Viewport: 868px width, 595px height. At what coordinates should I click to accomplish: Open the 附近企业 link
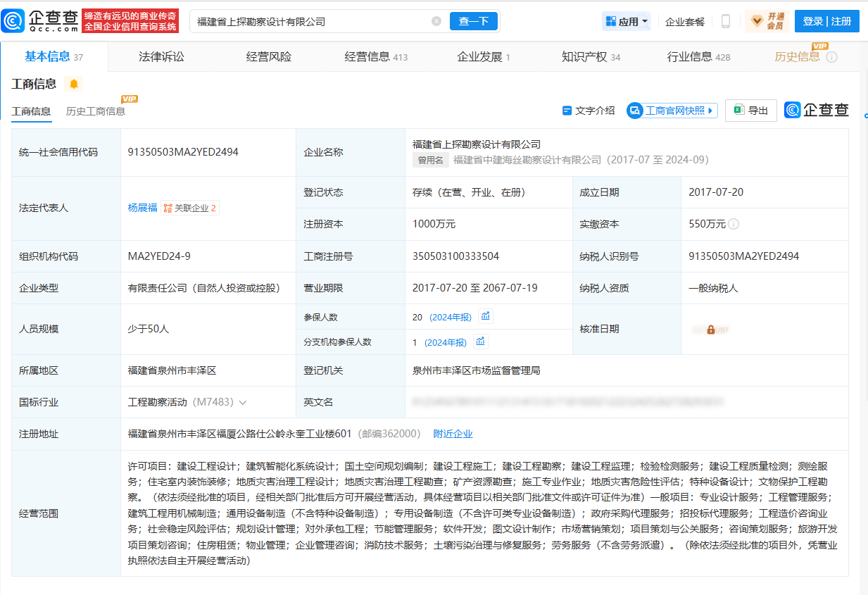pos(453,434)
